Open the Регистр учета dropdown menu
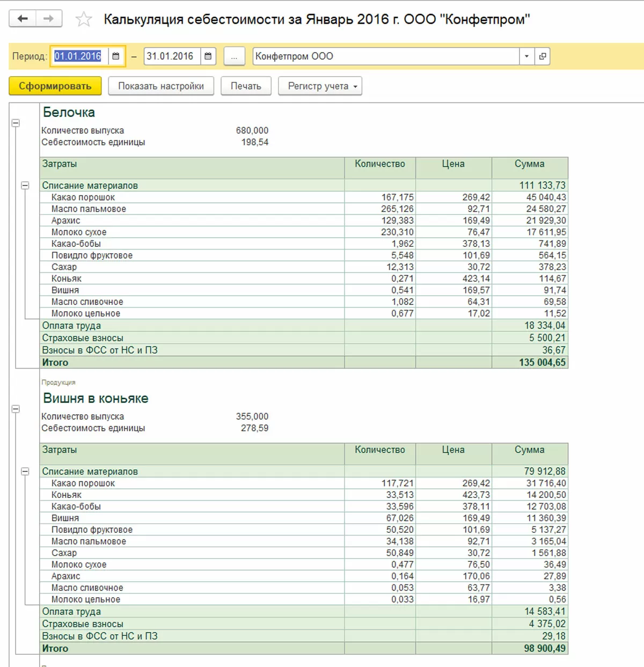This screenshot has width=644, height=667. [320, 86]
